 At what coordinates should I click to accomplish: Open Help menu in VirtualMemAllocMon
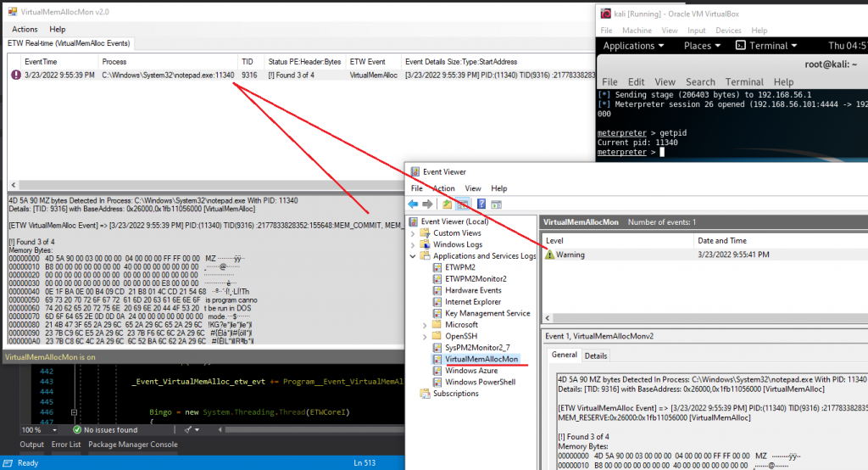[57, 29]
